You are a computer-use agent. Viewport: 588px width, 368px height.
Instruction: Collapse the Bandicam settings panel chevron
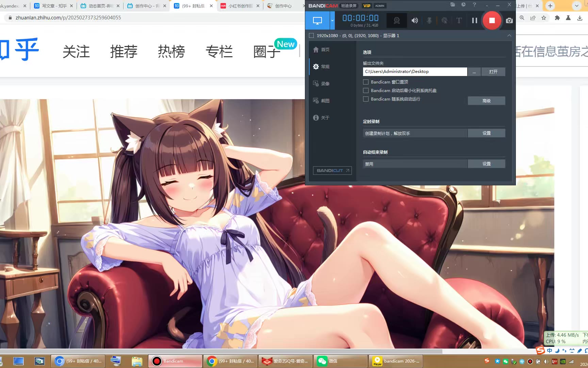(x=509, y=35)
